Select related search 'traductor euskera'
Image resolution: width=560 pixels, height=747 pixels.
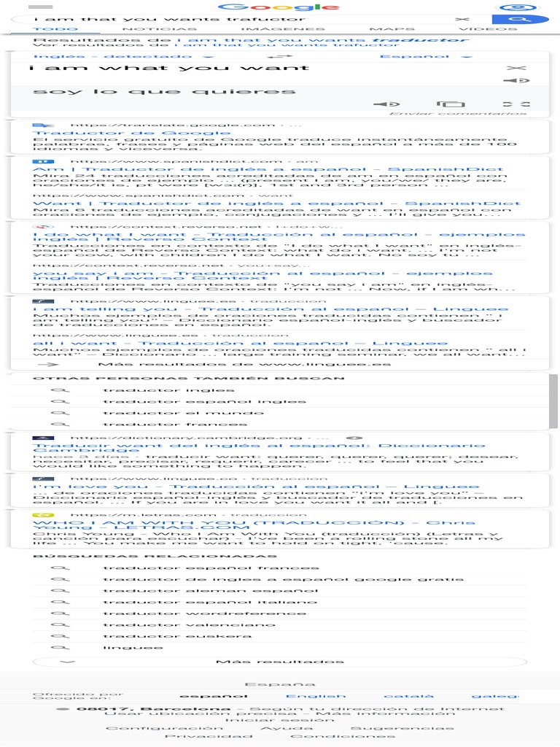[x=177, y=636]
